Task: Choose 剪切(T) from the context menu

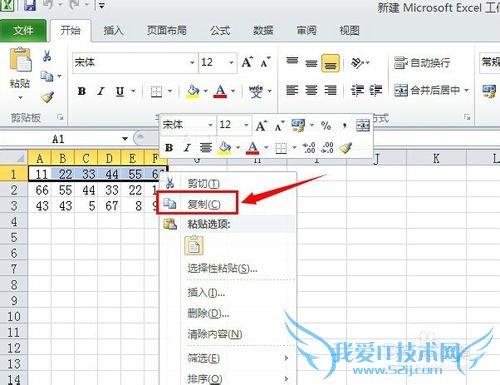Action: pyautogui.click(x=228, y=184)
